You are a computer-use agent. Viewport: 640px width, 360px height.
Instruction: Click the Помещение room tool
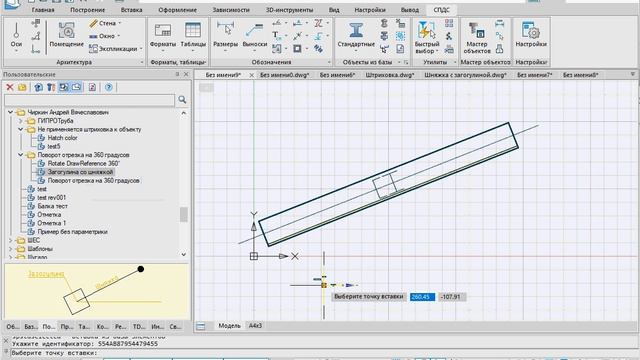[x=67, y=36]
